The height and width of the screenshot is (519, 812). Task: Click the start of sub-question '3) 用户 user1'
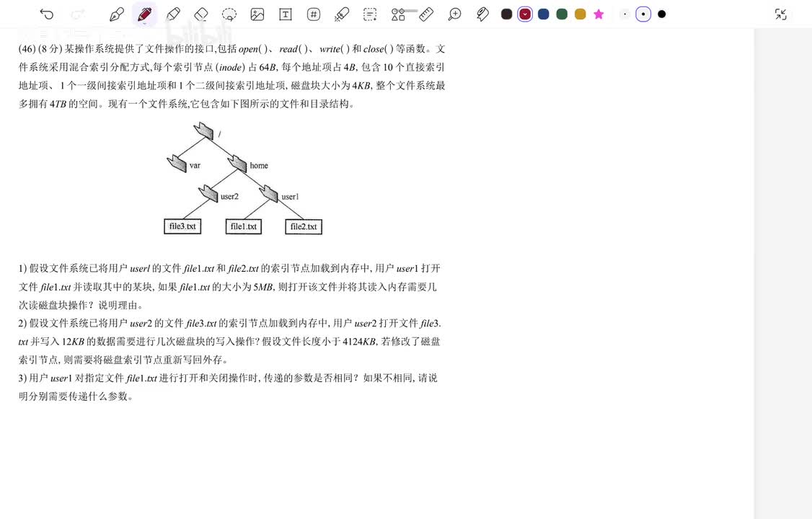pos(45,378)
